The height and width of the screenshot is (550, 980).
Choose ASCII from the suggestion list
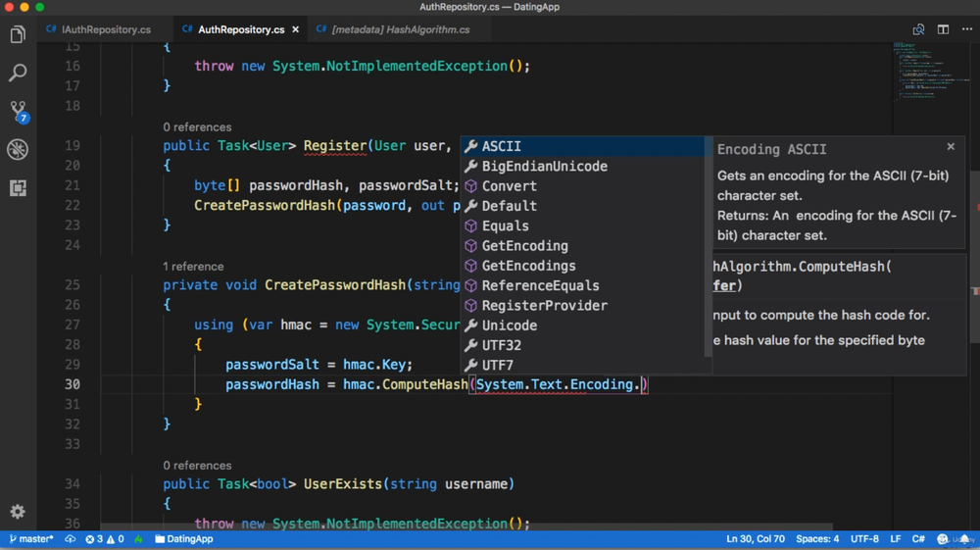coord(582,146)
